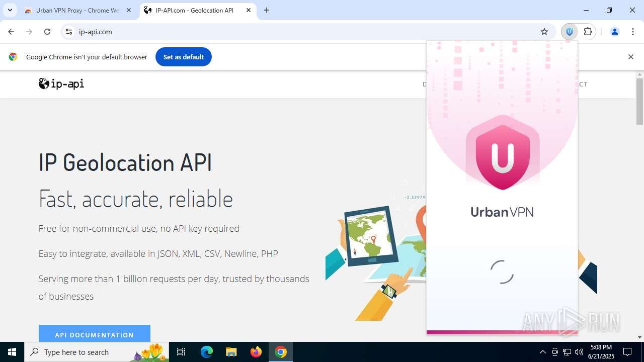Screen dimensions: 644x362
Task: Open the Windows notification center
Action: [627, 352]
